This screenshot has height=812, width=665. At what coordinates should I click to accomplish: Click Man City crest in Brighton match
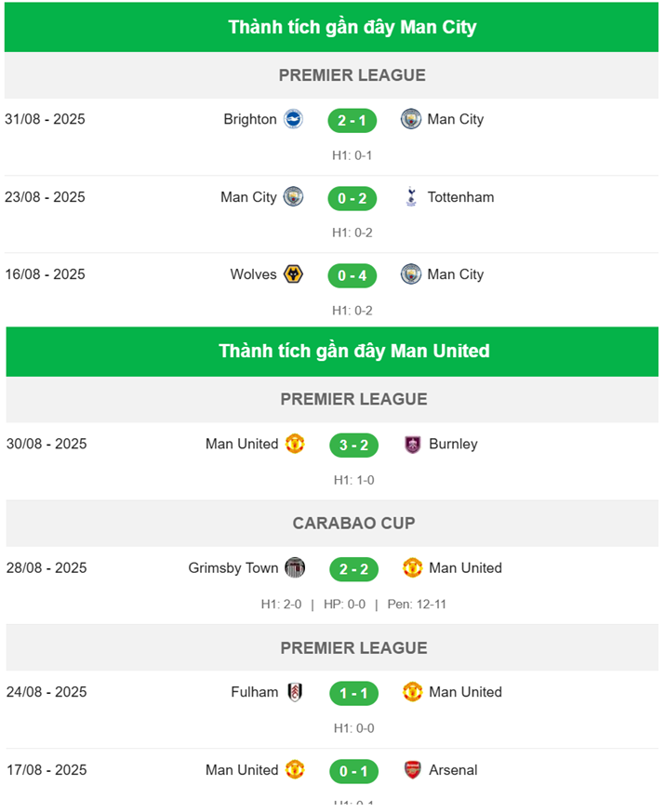[411, 119]
